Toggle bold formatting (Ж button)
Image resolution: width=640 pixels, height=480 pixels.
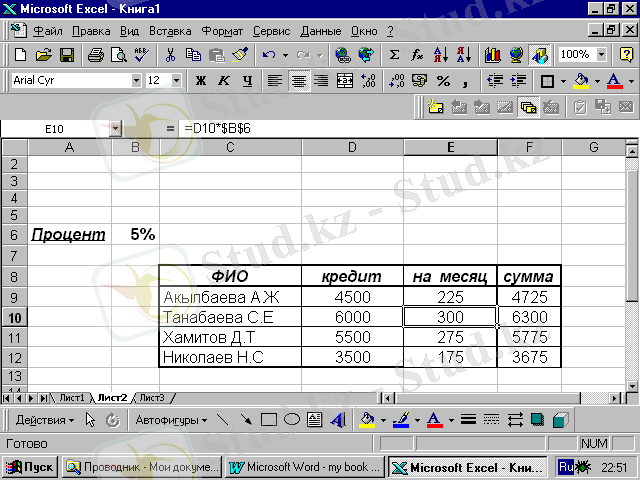coord(200,80)
